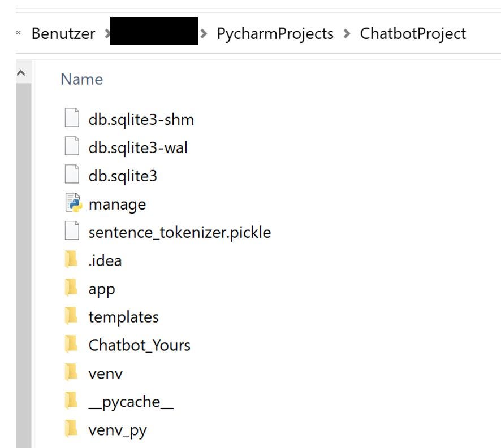Select the __pycache__ folder icon
The image size is (501, 448).
pyautogui.click(x=71, y=402)
